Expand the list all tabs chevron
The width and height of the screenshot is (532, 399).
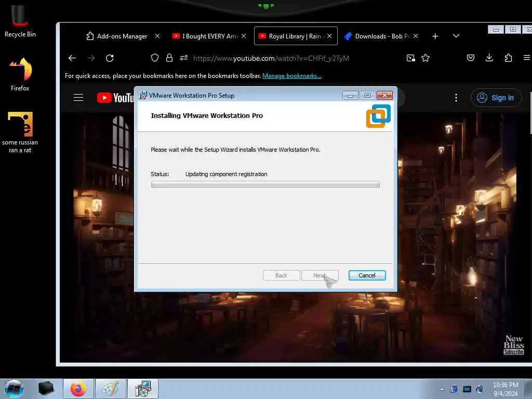pyautogui.click(x=456, y=36)
